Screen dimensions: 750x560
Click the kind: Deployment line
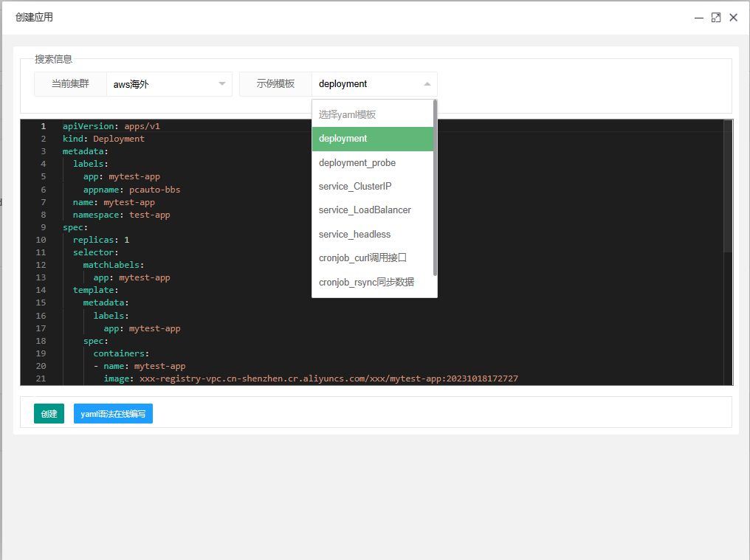pos(103,139)
